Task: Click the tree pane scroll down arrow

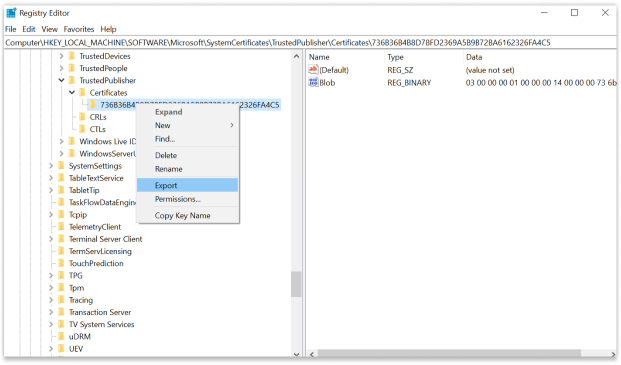Action: [296, 354]
